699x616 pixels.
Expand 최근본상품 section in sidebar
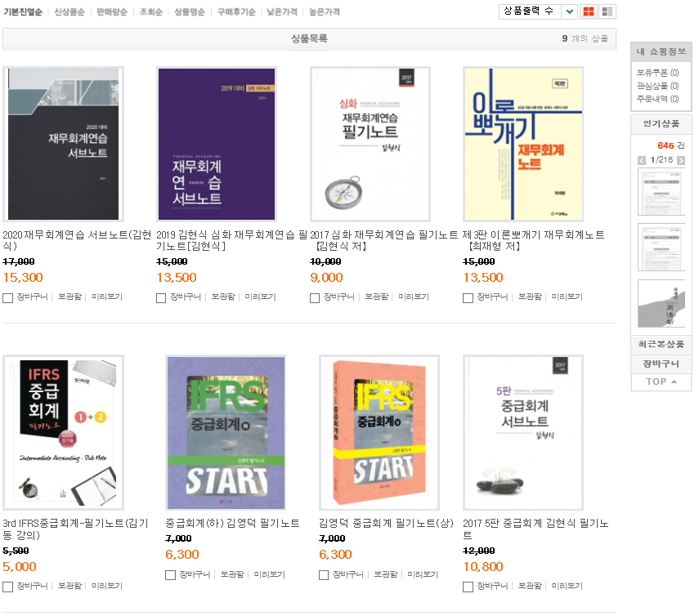pos(661,344)
